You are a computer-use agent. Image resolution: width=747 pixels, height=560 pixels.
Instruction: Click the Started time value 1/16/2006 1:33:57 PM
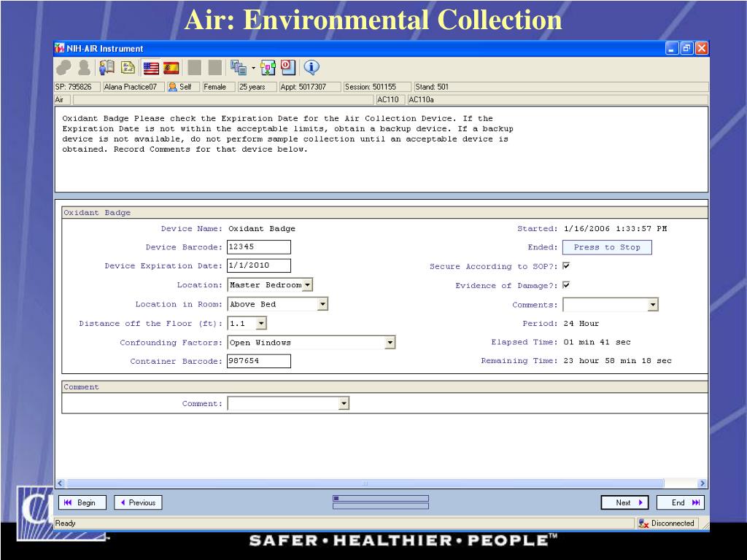coord(615,228)
